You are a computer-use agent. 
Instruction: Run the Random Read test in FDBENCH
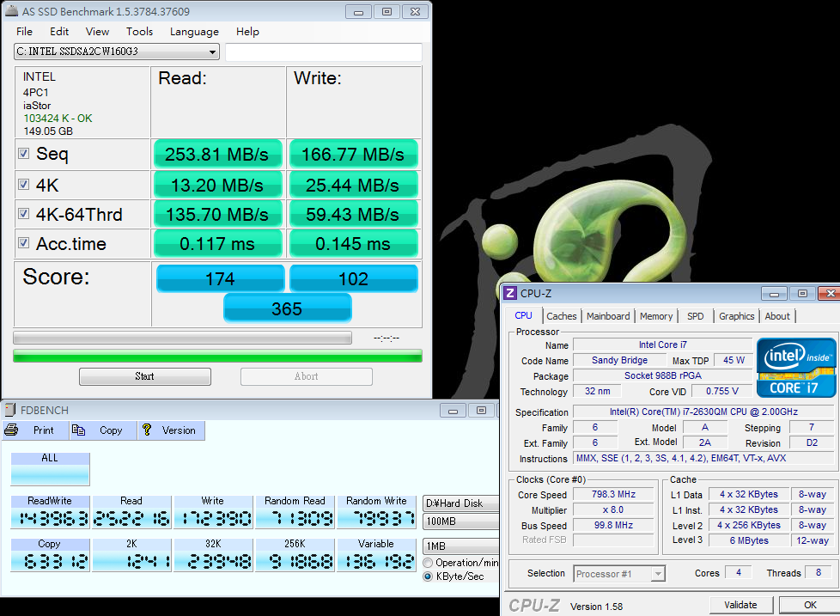pos(295,511)
